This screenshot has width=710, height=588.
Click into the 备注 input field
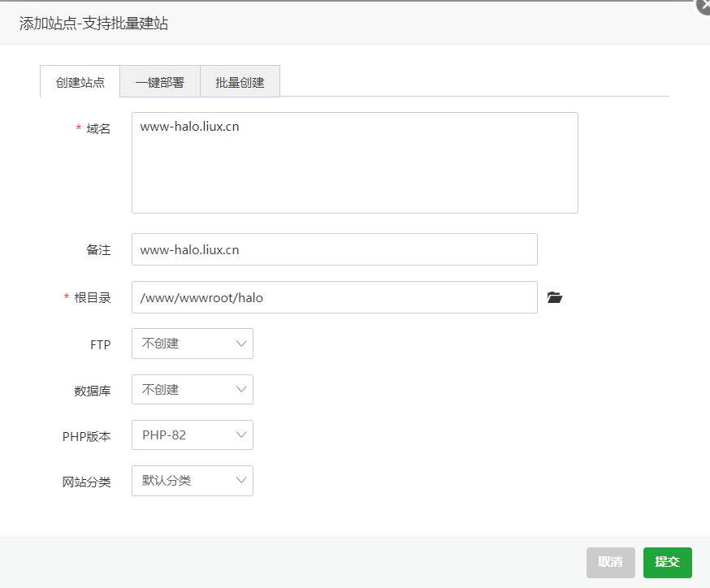pyautogui.click(x=334, y=249)
